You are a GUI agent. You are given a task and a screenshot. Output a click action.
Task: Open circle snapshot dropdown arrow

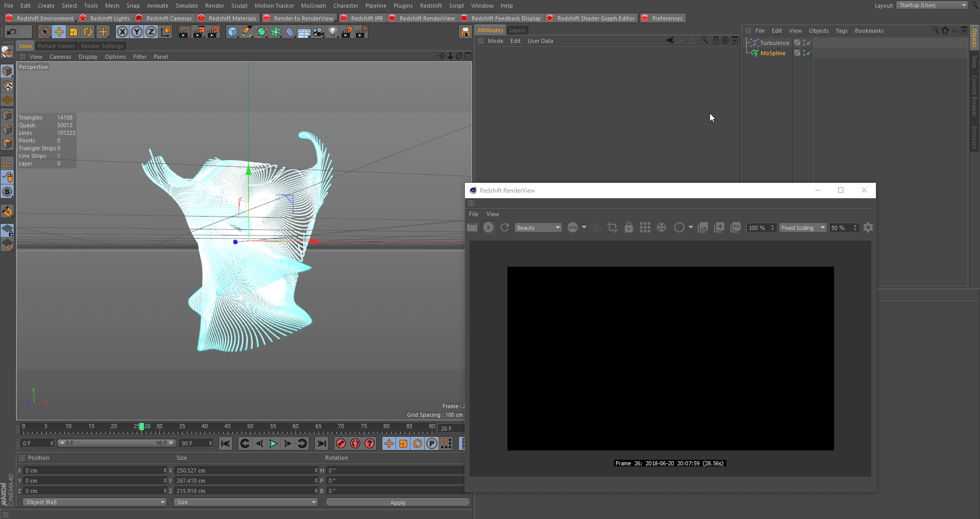pyautogui.click(x=691, y=227)
